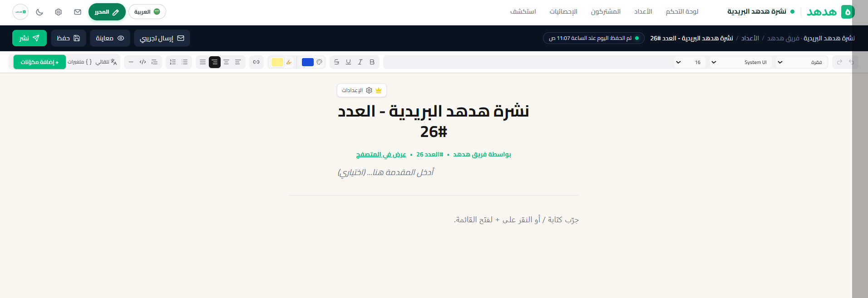Toggle underline formatting
The height and width of the screenshot is (298, 868).
348,62
